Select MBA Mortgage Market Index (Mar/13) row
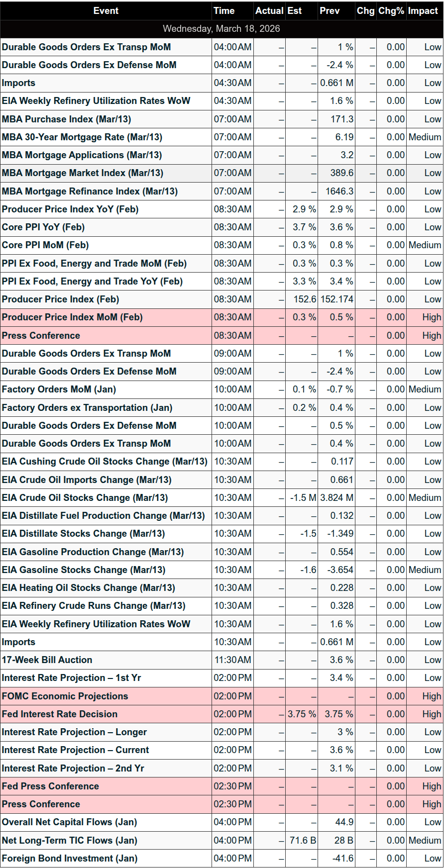The height and width of the screenshot is (868, 446). [82, 173]
